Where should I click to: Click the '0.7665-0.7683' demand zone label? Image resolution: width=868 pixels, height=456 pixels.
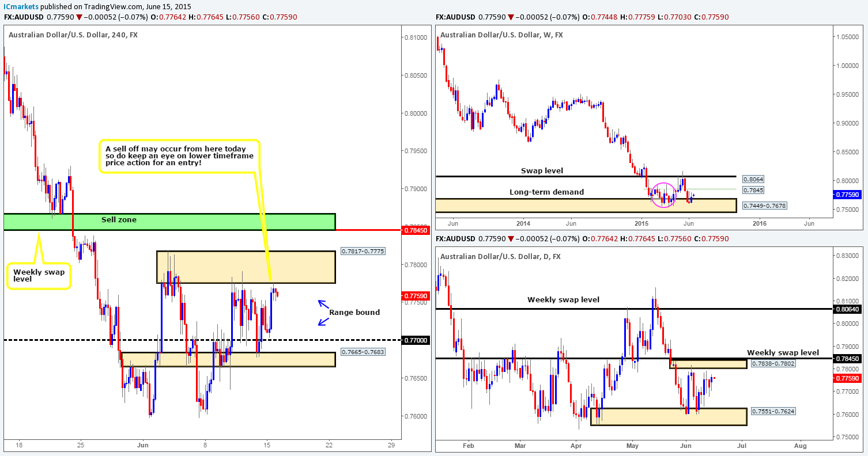364,353
